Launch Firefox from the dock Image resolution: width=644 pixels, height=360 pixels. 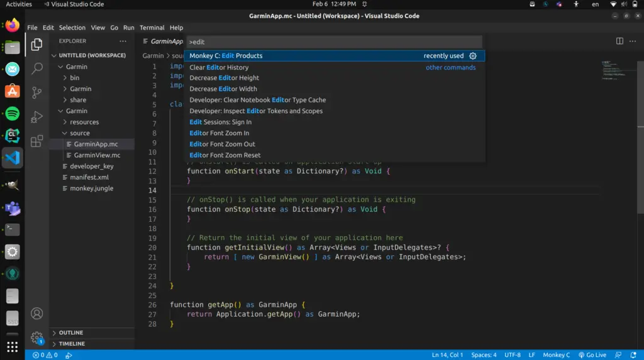tap(13, 25)
